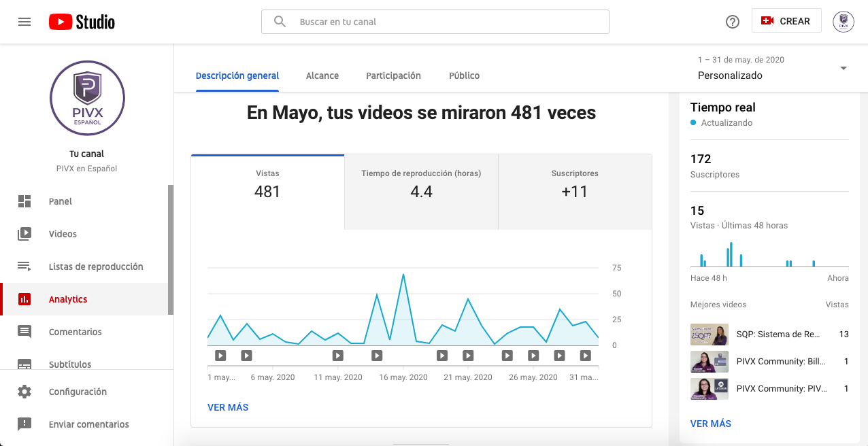This screenshot has width=868, height=446.
Task: Open PIVX Community: PIV… video thumbnail
Action: coord(710,389)
